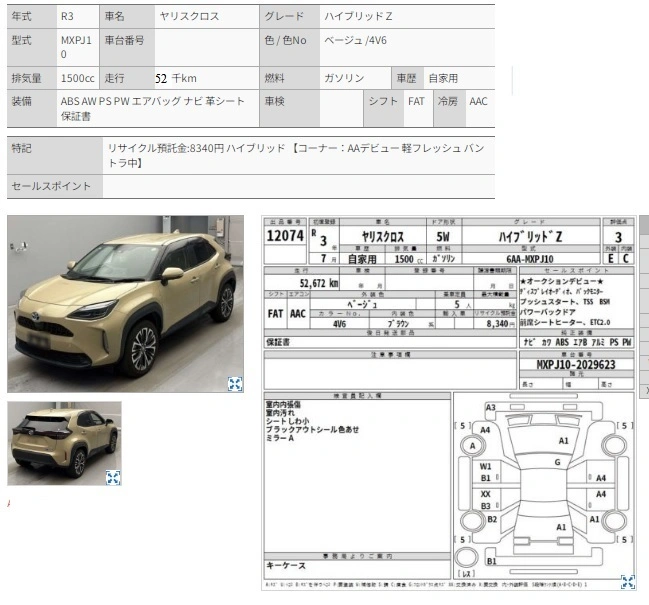Click the 装備 label cell
This screenshot has height=605, width=649.
pyautogui.click(x=32, y=109)
